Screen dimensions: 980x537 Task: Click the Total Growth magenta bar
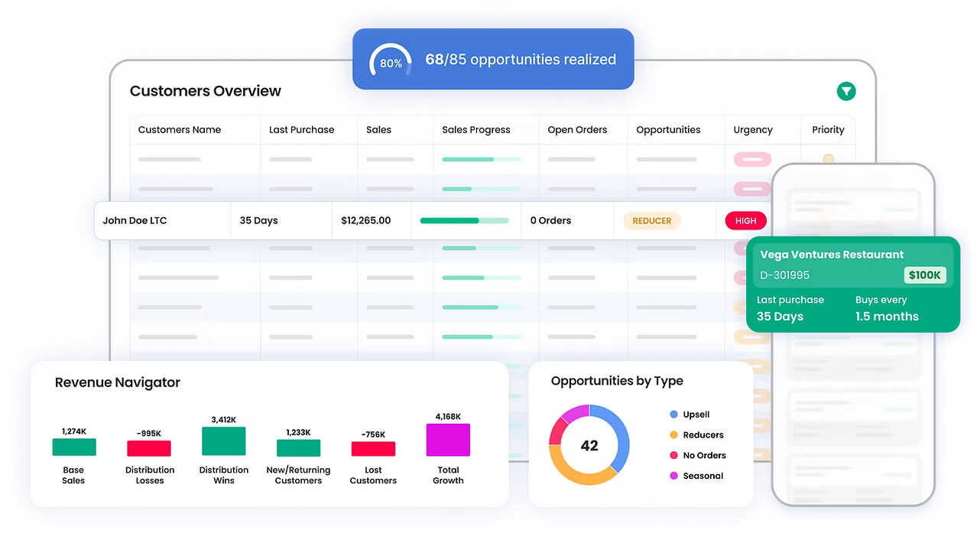(448, 440)
